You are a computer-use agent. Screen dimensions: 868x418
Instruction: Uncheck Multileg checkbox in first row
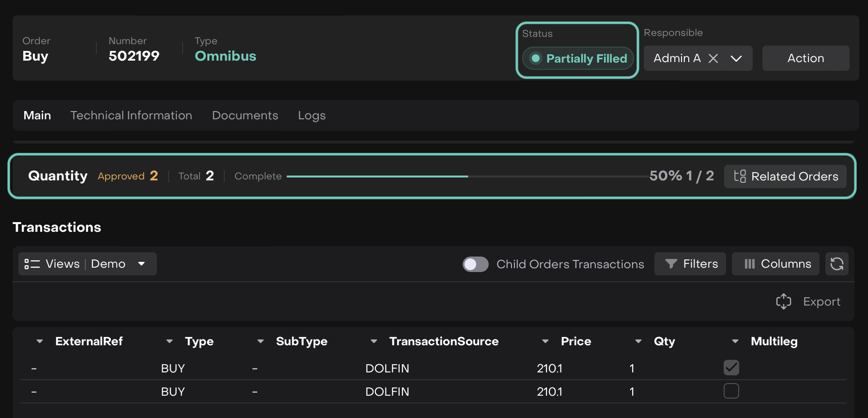tap(731, 368)
